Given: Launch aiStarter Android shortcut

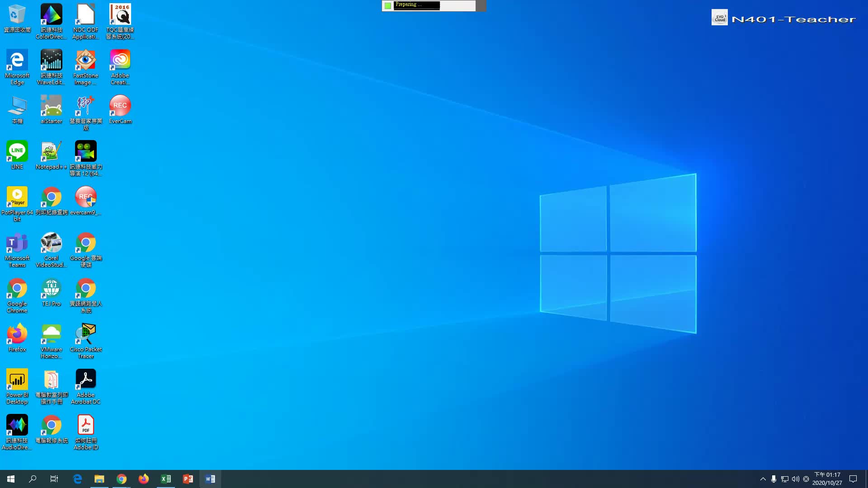Looking at the screenshot, I should (51, 109).
